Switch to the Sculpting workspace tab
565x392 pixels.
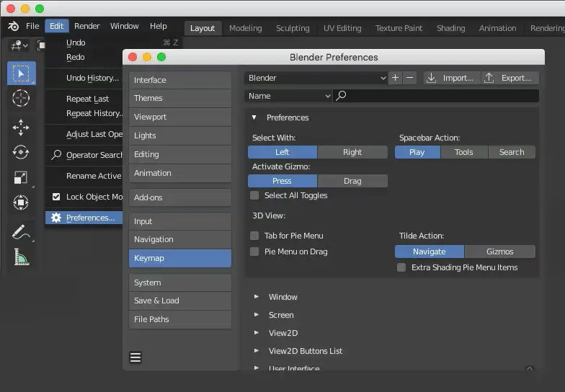click(293, 28)
